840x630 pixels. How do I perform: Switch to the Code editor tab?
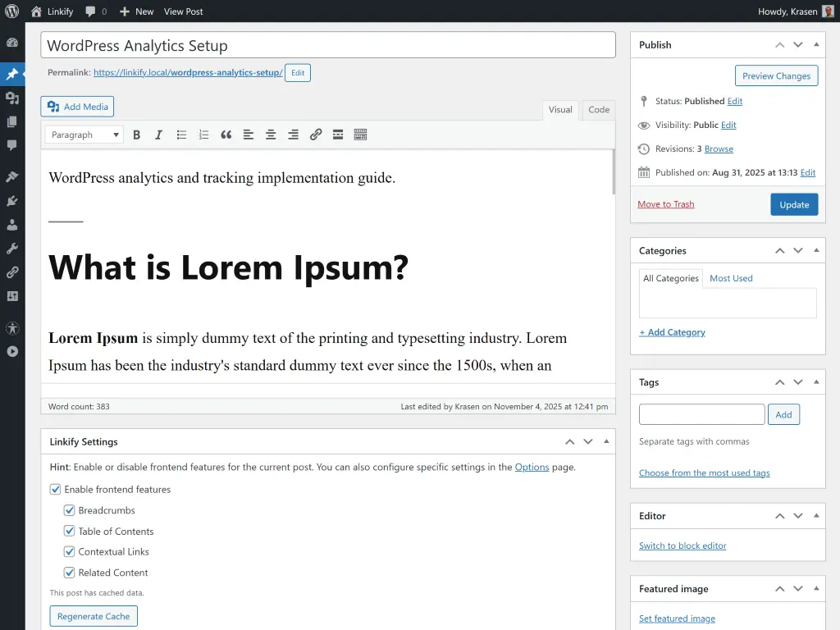pyautogui.click(x=599, y=109)
